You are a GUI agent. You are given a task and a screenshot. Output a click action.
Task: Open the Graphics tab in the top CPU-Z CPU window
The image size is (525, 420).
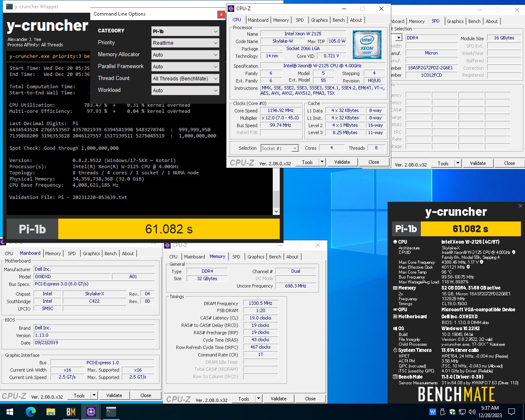[319, 20]
